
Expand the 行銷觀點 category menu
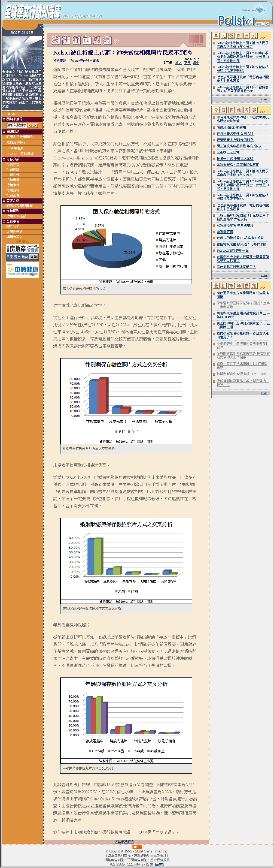coord(22,170)
